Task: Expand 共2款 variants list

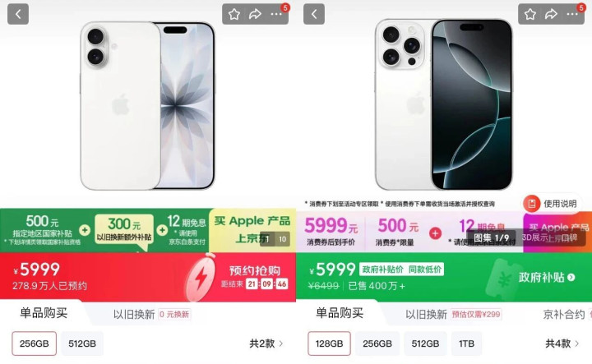Action: click(266, 343)
